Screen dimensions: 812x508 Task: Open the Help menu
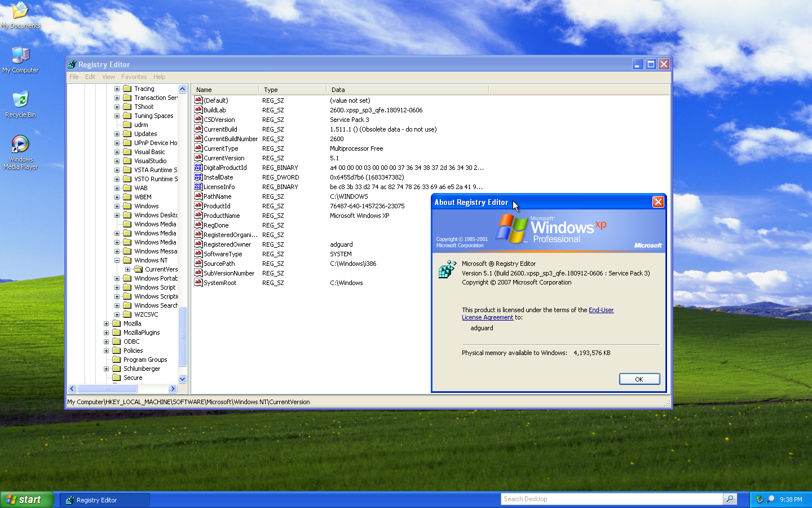click(x=160, y=77)
